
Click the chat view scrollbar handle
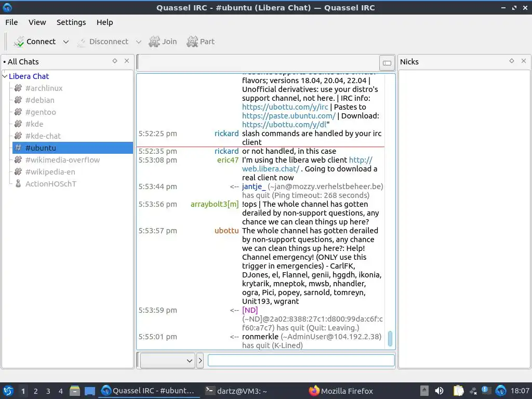coord(390,339)
